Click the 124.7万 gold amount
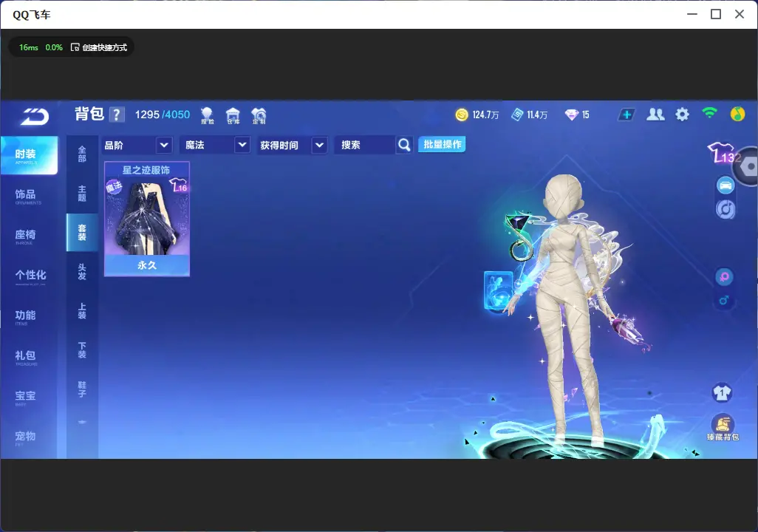This screenshot has height=532, width=758. point(485,115)
